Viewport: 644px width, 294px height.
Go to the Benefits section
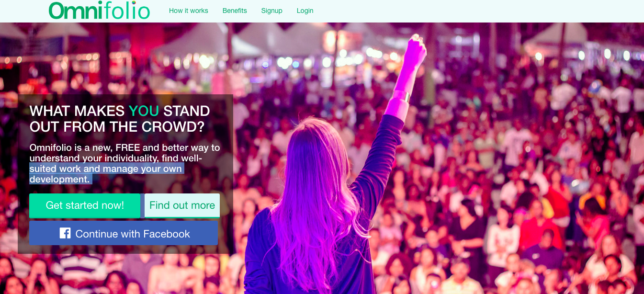click(x=235, y=11)
